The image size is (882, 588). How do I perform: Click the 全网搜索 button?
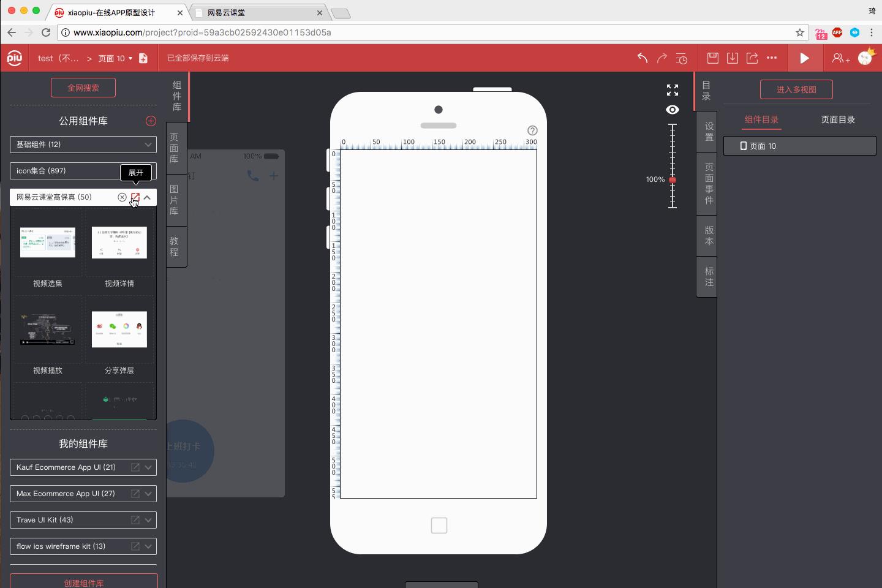click(83, 88)
